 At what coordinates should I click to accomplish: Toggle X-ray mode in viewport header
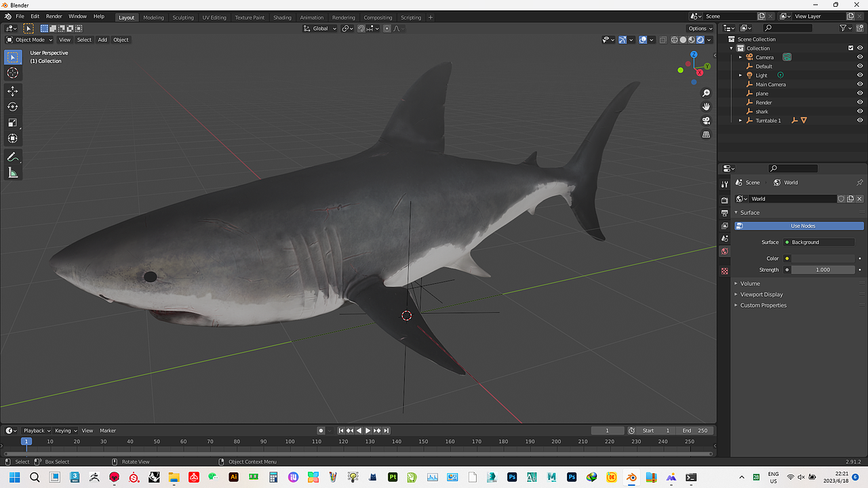pos(663,39)
